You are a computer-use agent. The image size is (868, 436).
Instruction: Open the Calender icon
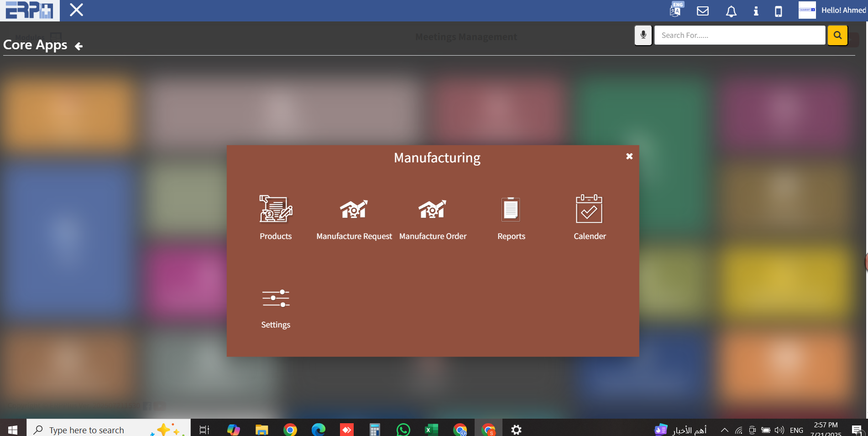pos(589,209)
